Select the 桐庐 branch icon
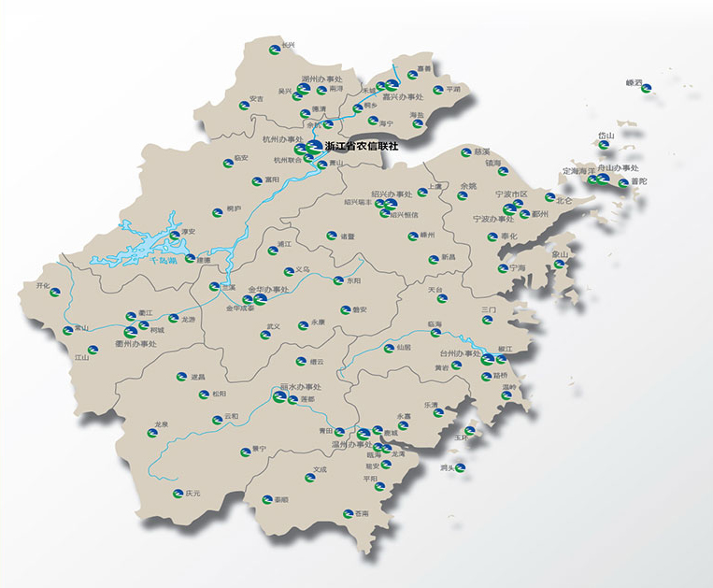Viewport: 713px width, 588px height. tap(218, 212)
